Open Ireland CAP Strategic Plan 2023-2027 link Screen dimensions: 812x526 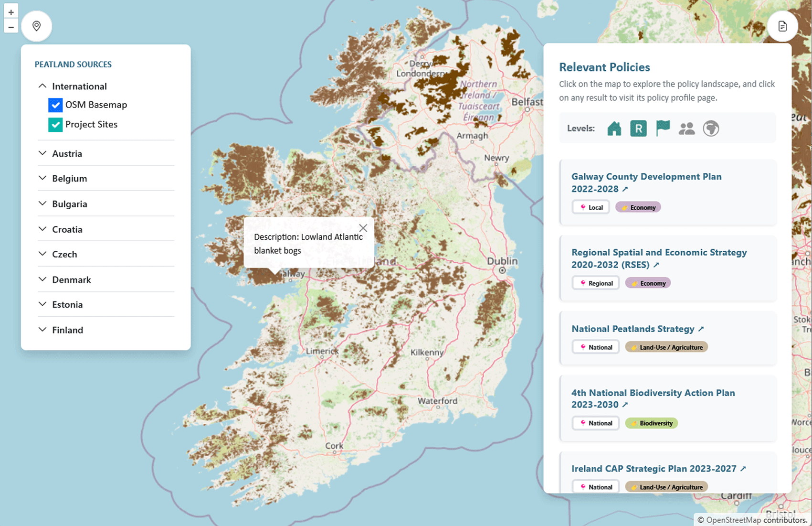pyautogui.click(x=659, y=469)
